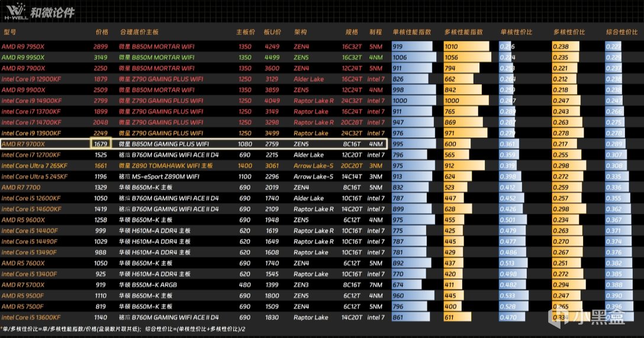This screenshot has width=644, height=338.
Task: Click the 多核性价比 column header
Action: click(x=569, y=32)
